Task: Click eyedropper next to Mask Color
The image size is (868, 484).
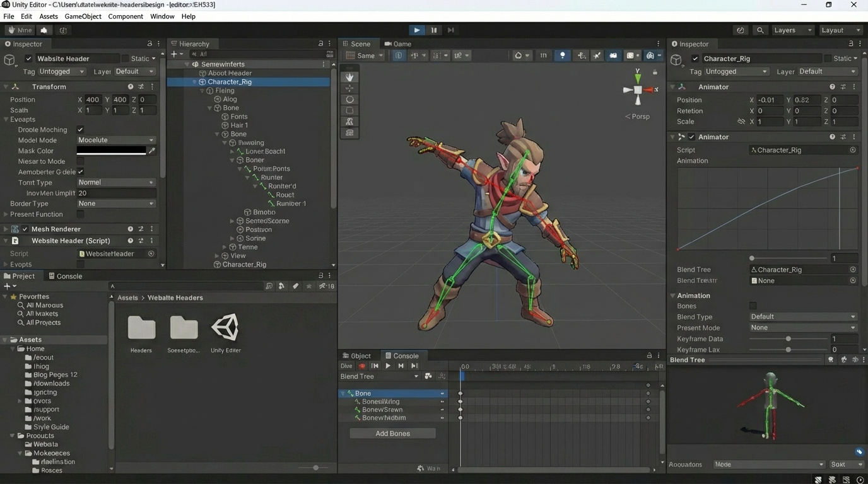Action: tap(152, 151)
